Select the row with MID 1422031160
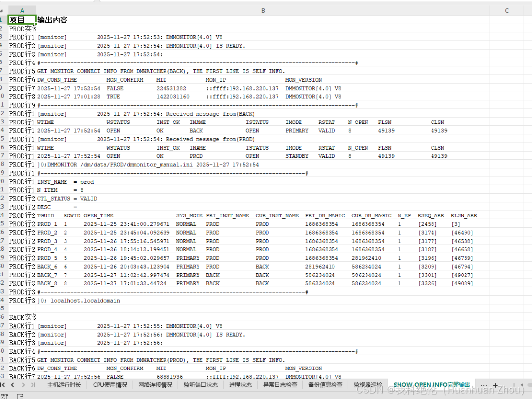This screenshot has width=532, height=399. pyautogui.click(x=263, y=96)
